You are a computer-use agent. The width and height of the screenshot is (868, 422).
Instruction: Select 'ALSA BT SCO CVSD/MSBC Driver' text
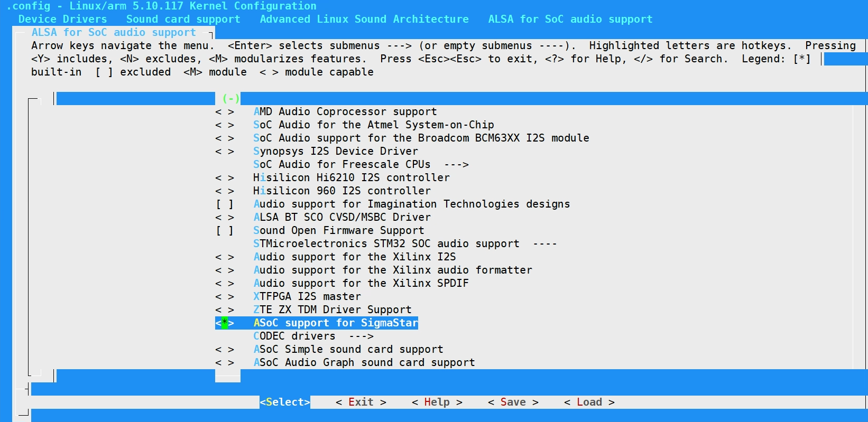(342, 217)
